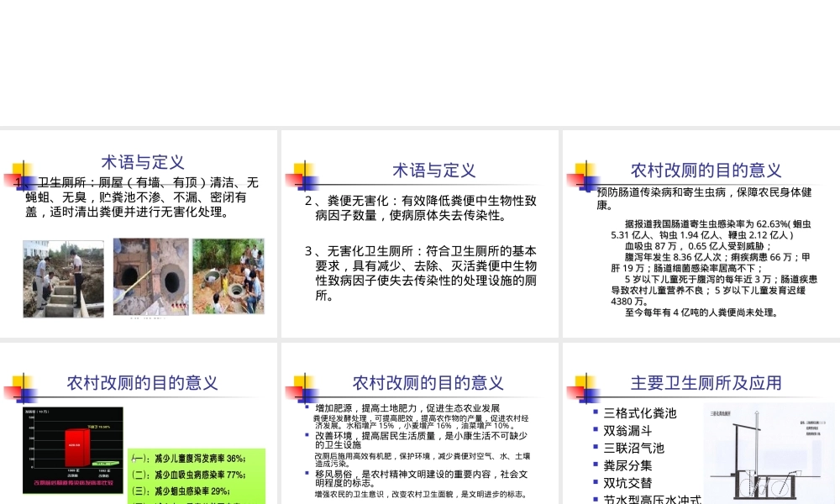Click 减少蛔虫感染率 29% in green box
Viewport: 840px width, 504px height.
(x=181, y=491)
